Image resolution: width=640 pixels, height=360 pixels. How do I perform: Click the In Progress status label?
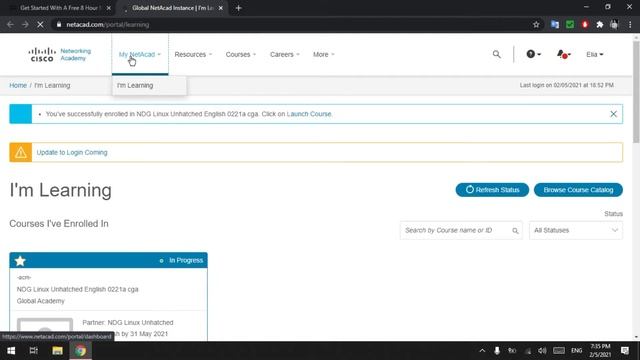186,260
